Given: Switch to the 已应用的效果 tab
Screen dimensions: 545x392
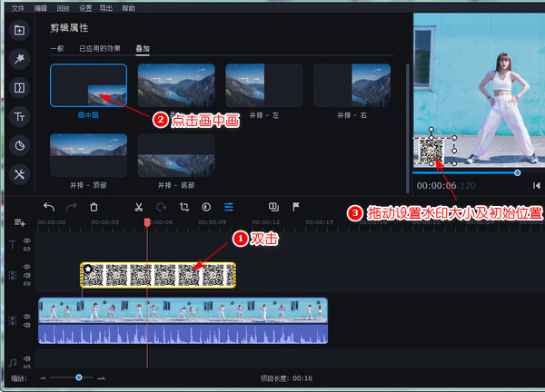Looking at the screenshot, I should 100,48.
